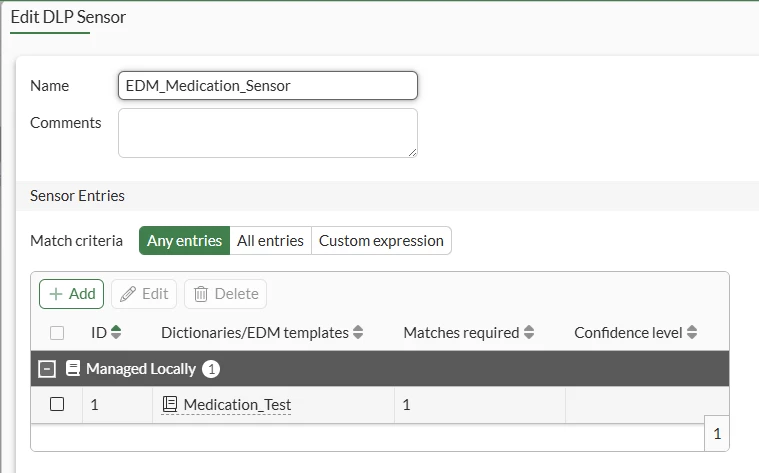Click the resize handle of Comments box
Image resolution: width=759 pixels, height=473 pixels.
(x=412, y=153)
